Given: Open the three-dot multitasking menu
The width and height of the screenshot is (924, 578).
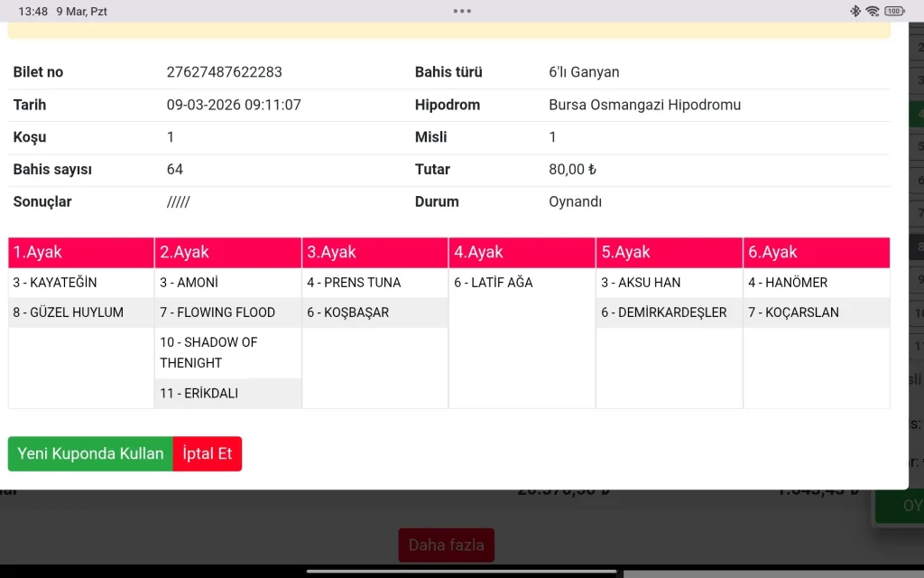Looking at the screenshot, I should [x=462, y=11].
